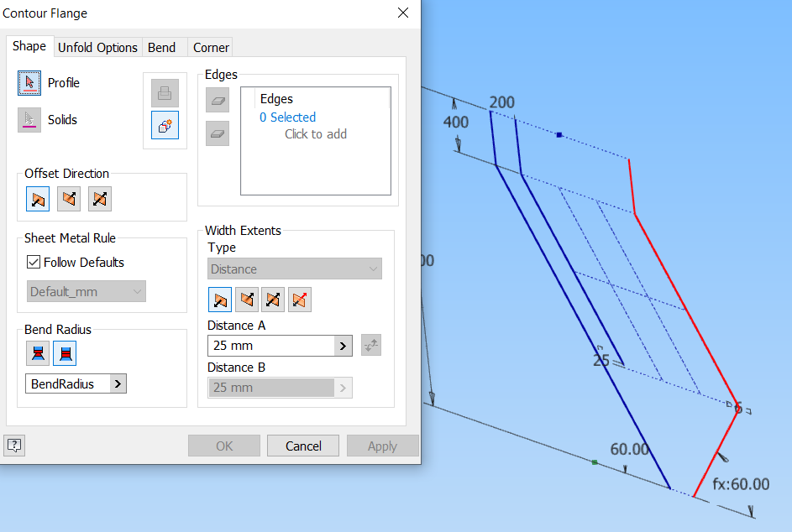Image resolution: width=792 pixels, height=532 pixels.
Task: Click inside the Edges selection list to add edges
Action: pyautogui.click(x=315, y=138)
